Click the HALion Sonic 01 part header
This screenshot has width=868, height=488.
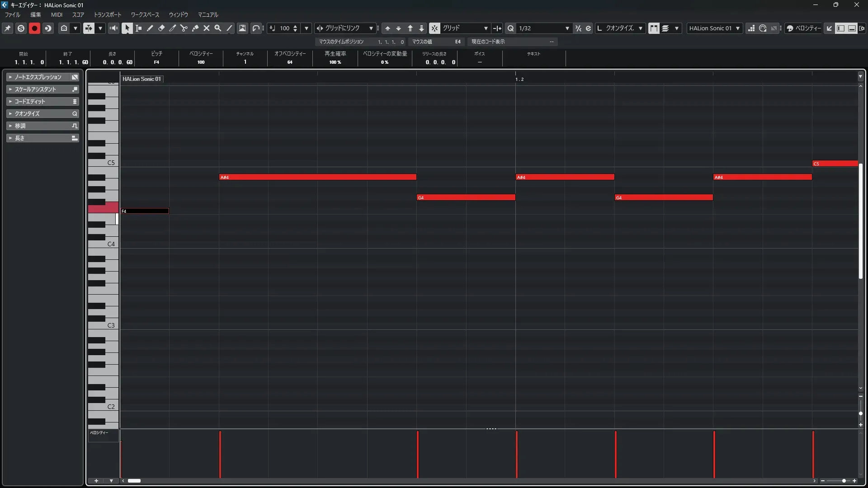coord(142,79)
